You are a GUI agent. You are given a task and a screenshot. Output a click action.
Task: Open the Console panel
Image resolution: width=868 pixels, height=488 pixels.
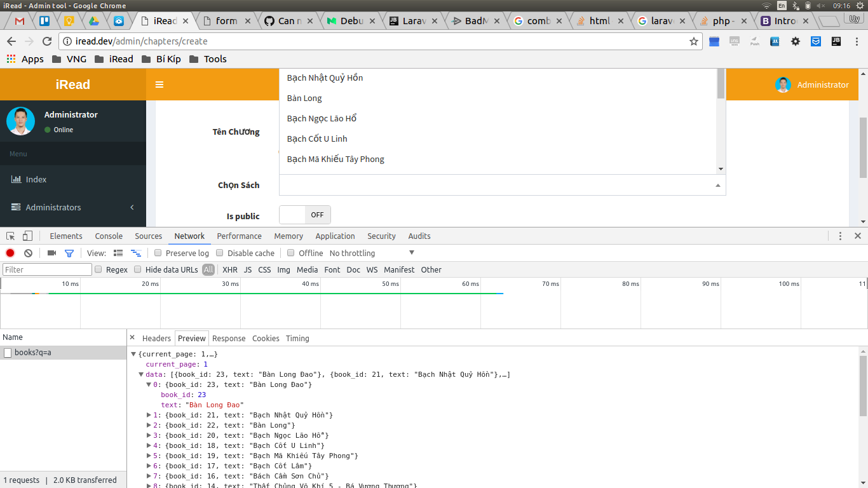(x=108, y=236)
